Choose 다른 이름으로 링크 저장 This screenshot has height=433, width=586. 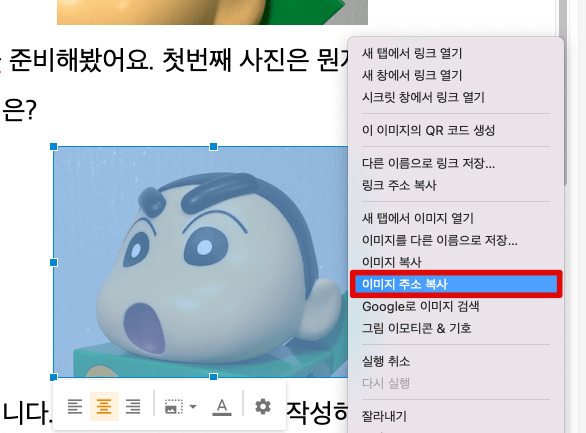(x=428, y=163)
